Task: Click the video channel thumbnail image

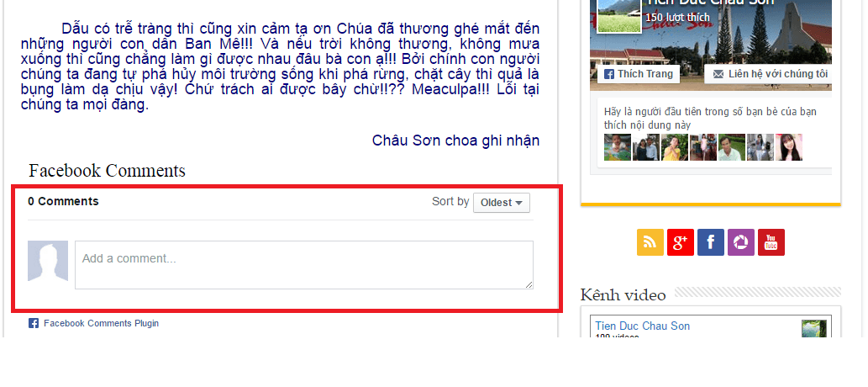Action: tap(813, 328)
